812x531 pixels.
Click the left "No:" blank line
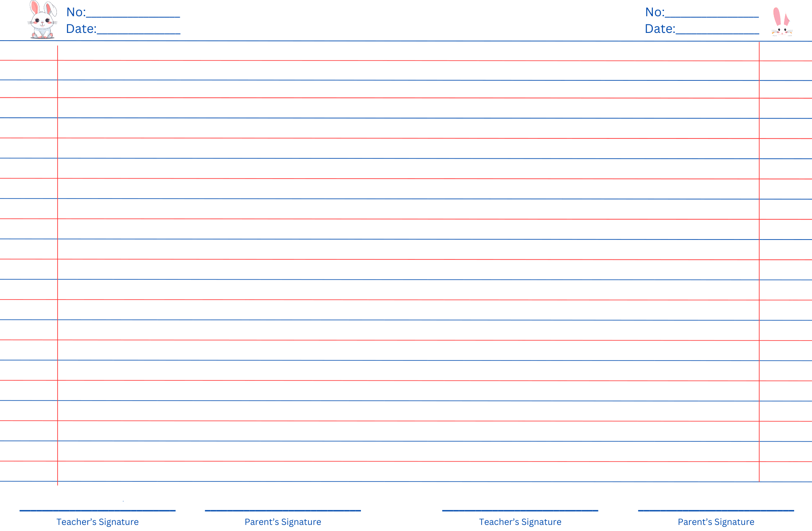pos(133,17)
